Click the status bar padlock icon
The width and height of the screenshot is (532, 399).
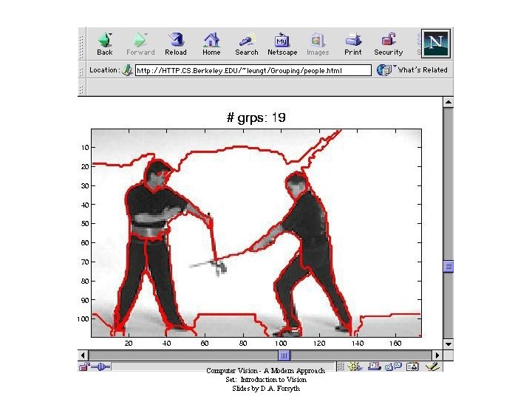(x=83, y=366)
